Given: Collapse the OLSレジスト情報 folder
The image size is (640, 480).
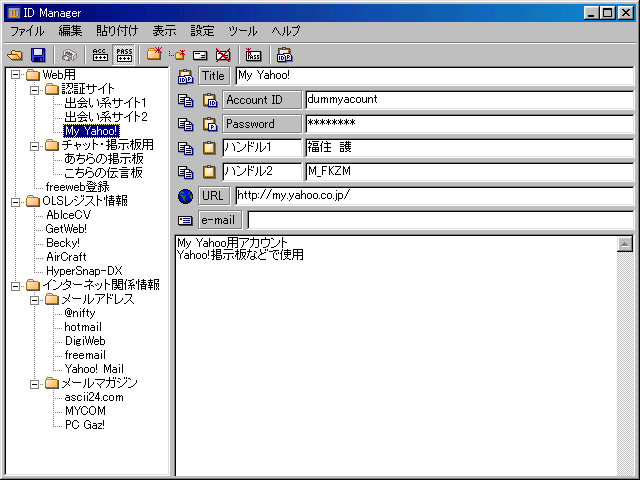Looking at the screenshot, I should [x=16, y=202].
